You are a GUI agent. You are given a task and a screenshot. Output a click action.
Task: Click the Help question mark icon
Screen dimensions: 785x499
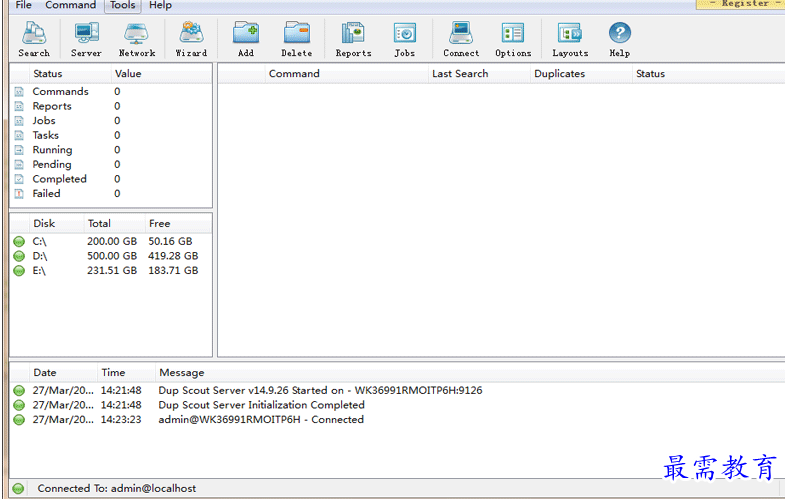coord(620,34)
